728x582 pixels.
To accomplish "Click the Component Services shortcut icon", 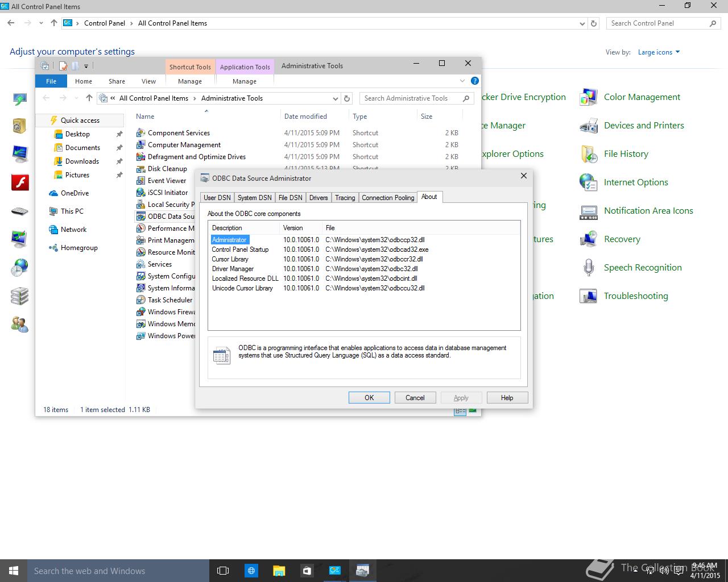I will click(140, 133).
